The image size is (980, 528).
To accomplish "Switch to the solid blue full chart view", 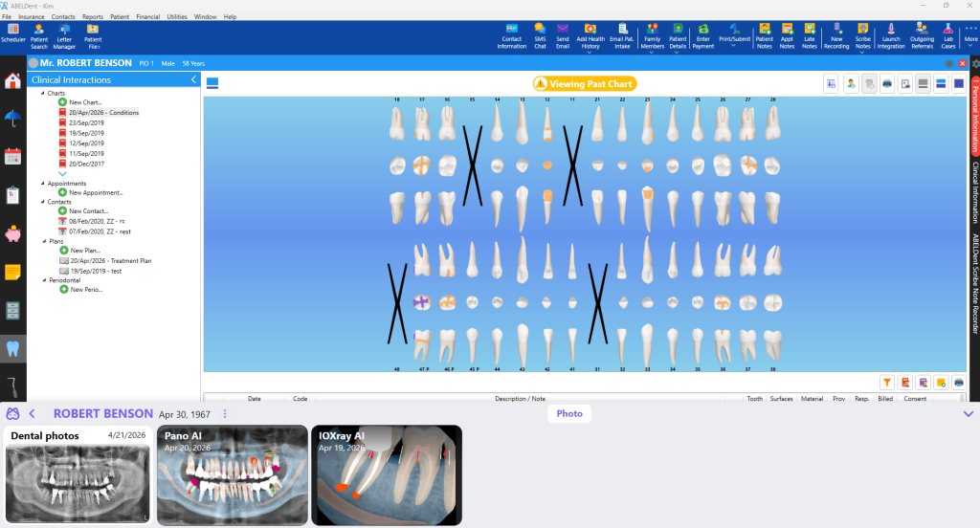I will point(959,84).
